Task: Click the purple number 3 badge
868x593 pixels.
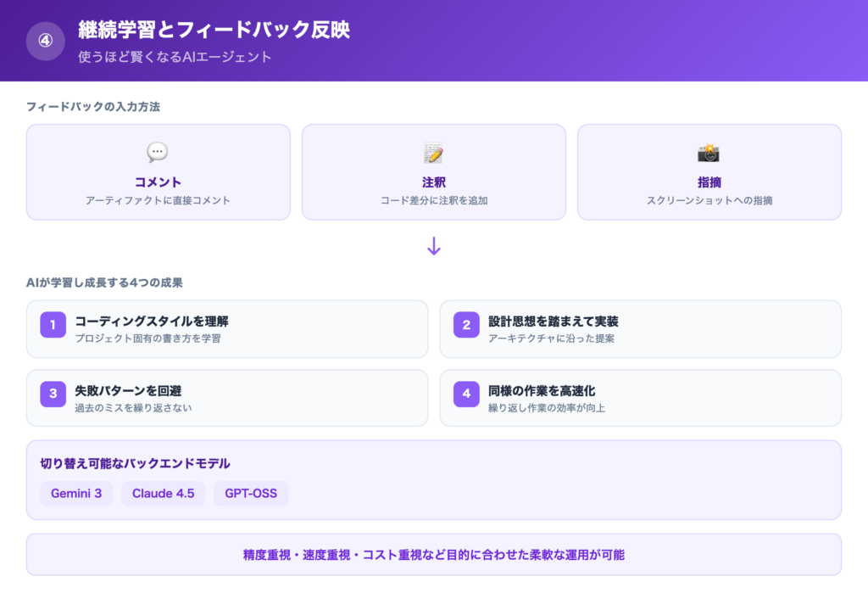Action: pos(53,394)
